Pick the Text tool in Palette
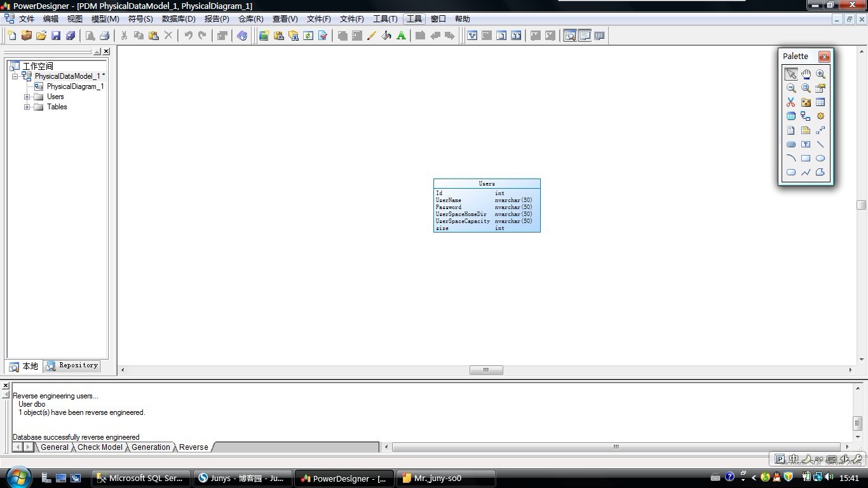 coord(806,144)
